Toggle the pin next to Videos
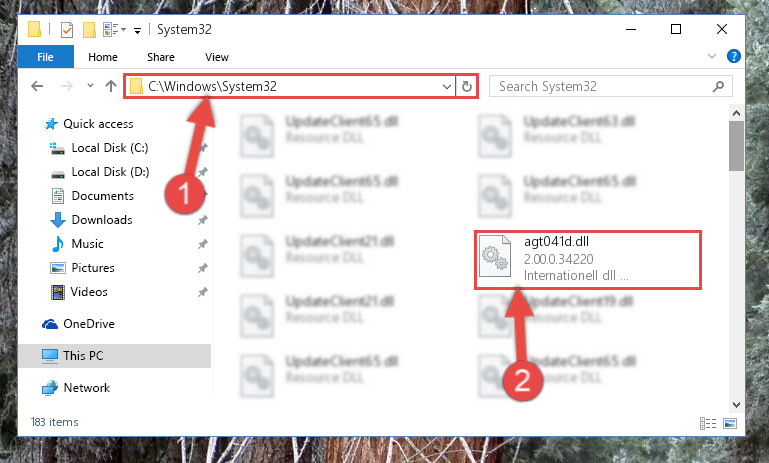This screenshot has height=463, width=769. pyautogui.click(x=202, y=292)
